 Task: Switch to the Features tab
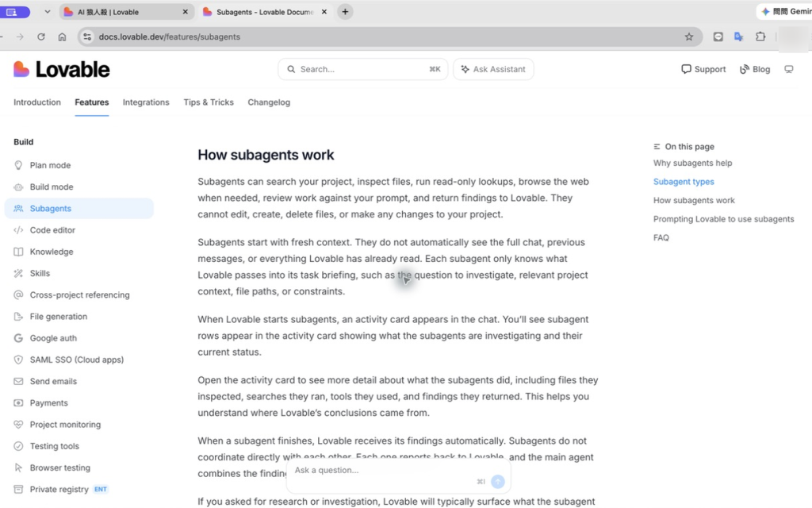92,102
